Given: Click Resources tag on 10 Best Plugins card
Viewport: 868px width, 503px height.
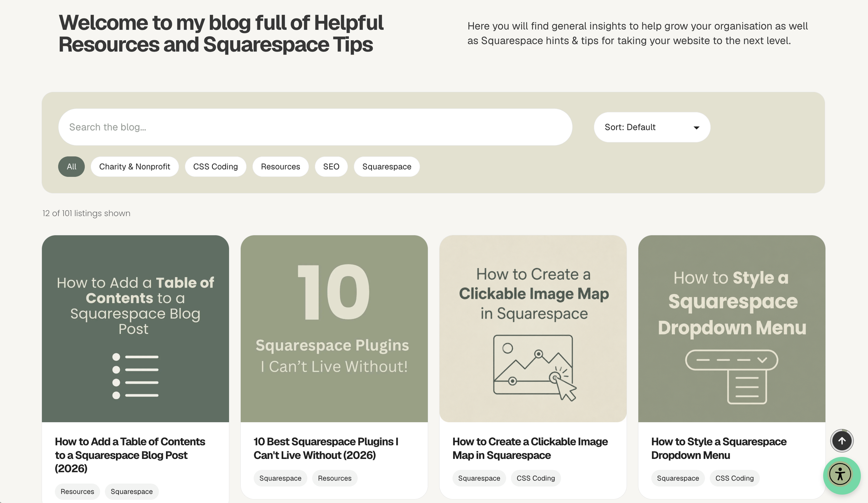Looking at the screenshot, I should pos(335,478).
